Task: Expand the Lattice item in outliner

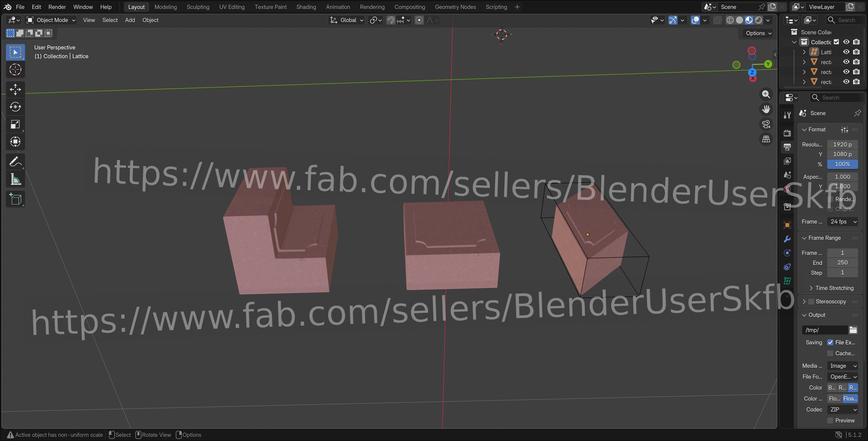Action: [x=804, y=52]
